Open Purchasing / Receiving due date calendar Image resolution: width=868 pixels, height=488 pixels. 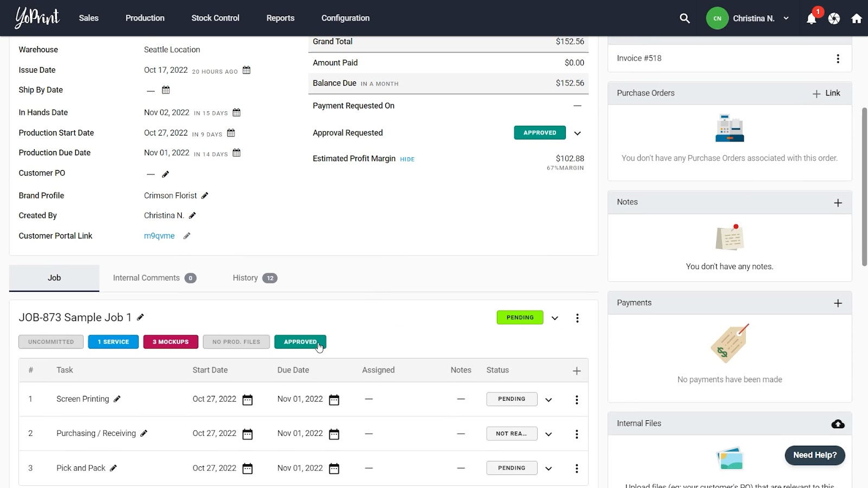tap(334, 434)
